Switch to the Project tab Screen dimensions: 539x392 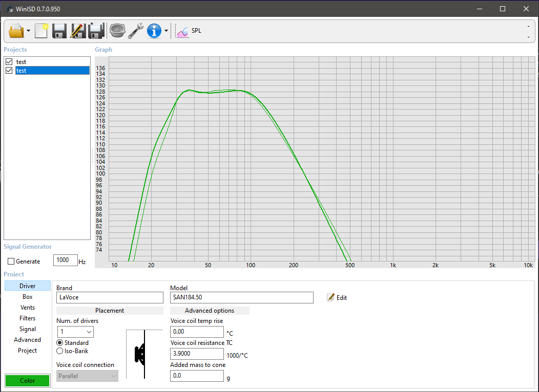click(28, 351)
